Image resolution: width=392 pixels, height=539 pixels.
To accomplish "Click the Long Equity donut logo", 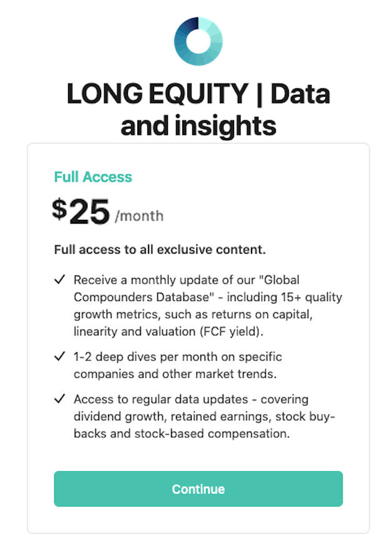I will point(198,41).
